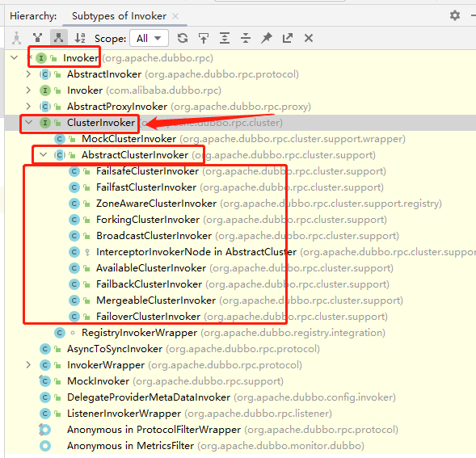Screen dimensions: 476x458
Task: Select FailoverClusterInvoker row
Action: [x=240, y=317]
